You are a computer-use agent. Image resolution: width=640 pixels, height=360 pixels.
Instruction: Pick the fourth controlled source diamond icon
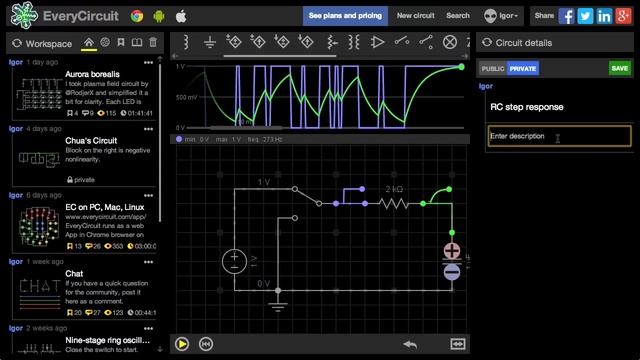[x=306, y=42]
